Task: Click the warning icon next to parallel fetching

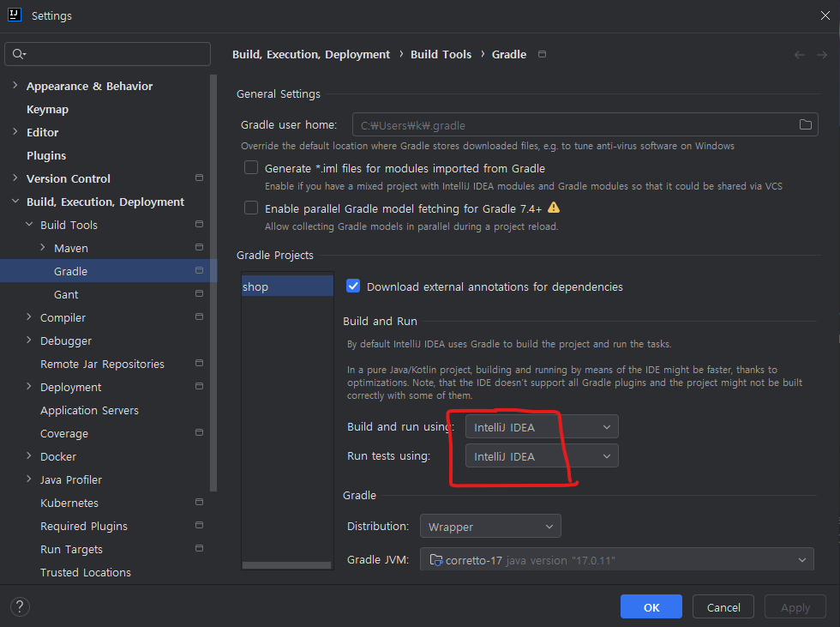Action: (x=553, y=208)
